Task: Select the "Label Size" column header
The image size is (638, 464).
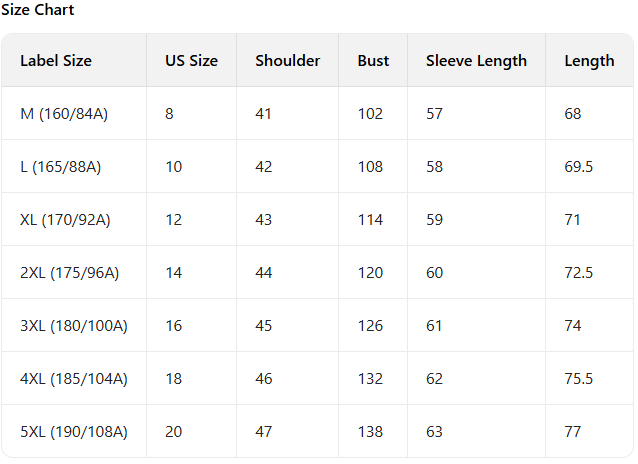Action: click(56, 60)
